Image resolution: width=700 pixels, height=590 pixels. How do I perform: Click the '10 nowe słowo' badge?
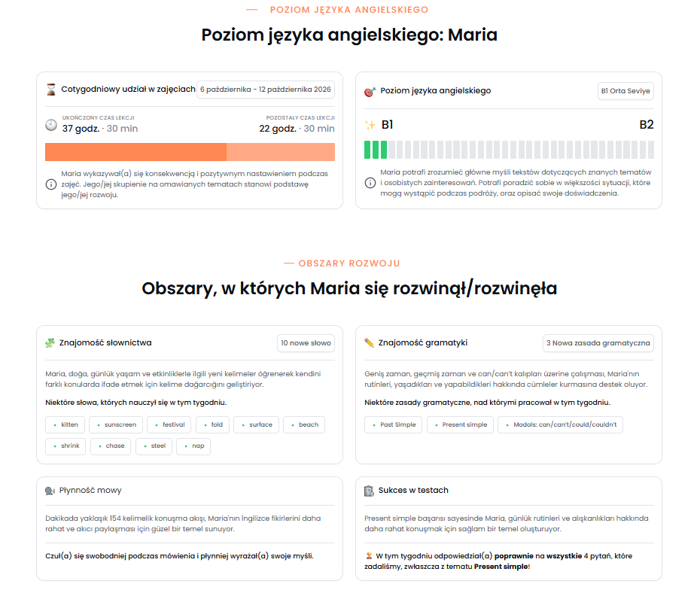pyautogui.click(x=306, y=343)
